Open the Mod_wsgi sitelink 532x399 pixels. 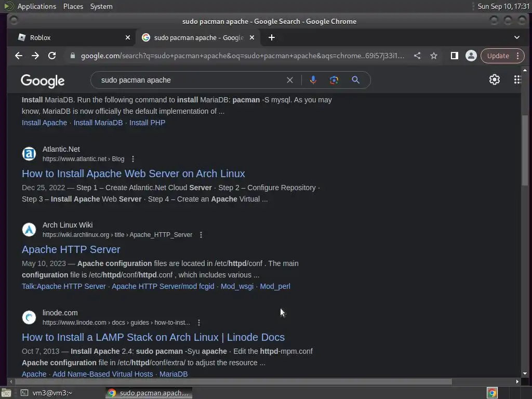point(237,286)
